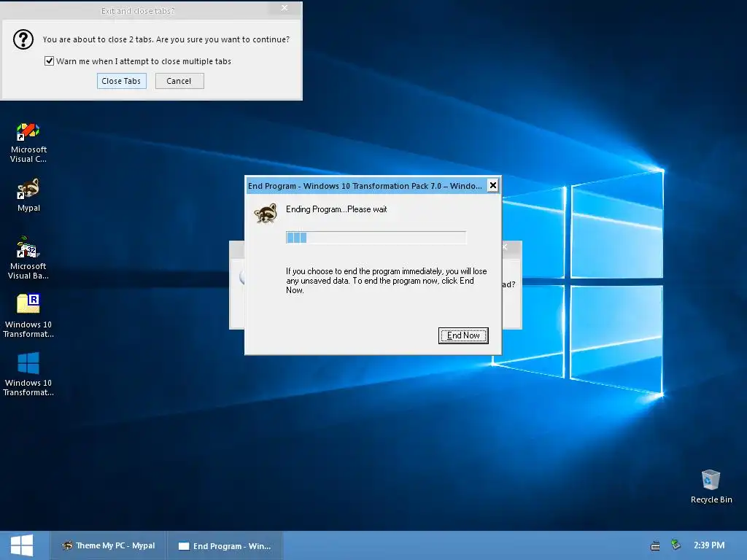The height and width of the screenshot is (560, 747).
Task: Open the keyboard tray icon
Action: (x=656, y=545)
